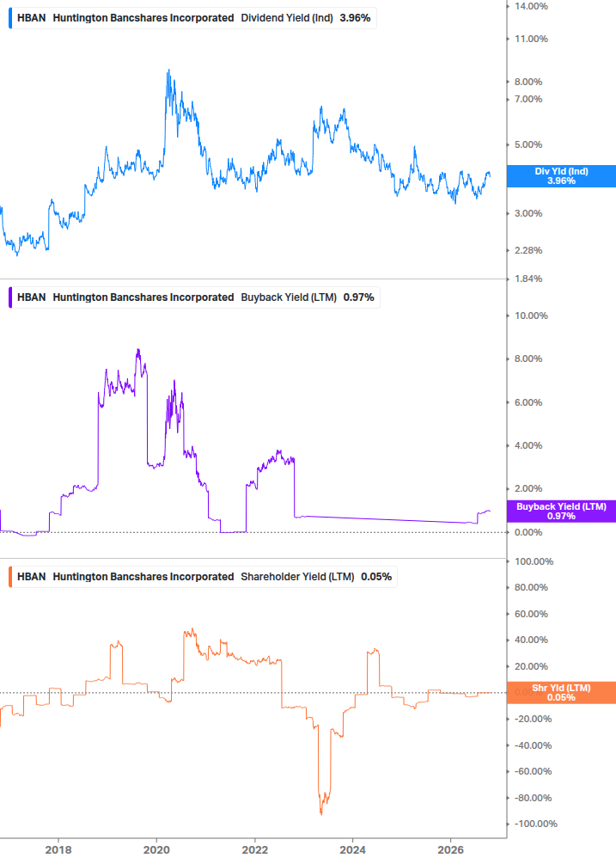This screenshot has height=864, width=616.
Task: Click the orange color bar beside the Shareholder Yield legend
Action: click(10, 577)
